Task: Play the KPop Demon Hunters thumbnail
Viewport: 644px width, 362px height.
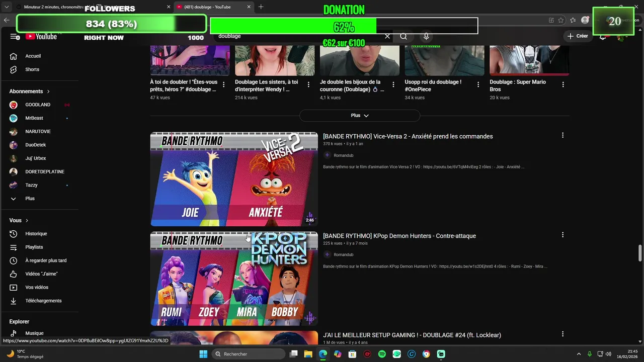Action: pos(234,279)
